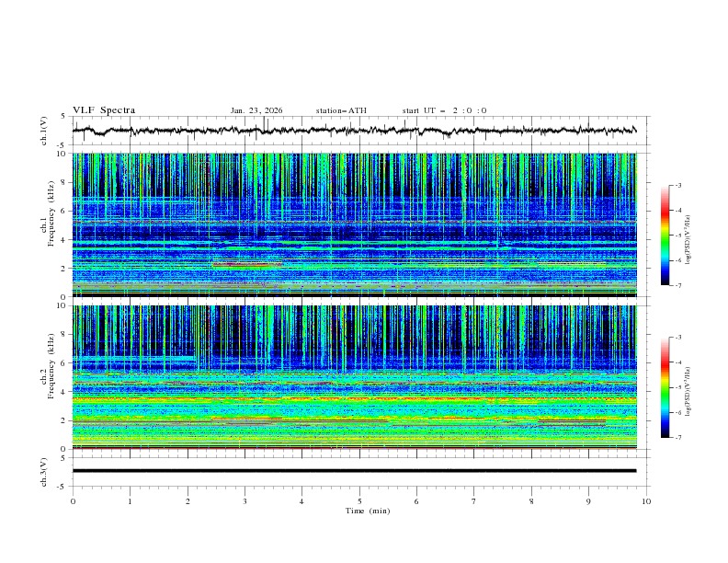Viewport: 728px width, 563px height.
Task: Click the 1 minute tick on time axis
Action: (130, 501)
